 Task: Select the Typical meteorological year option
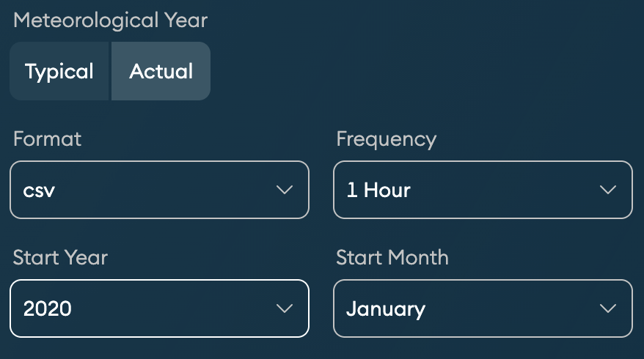[x=59, y=72]
